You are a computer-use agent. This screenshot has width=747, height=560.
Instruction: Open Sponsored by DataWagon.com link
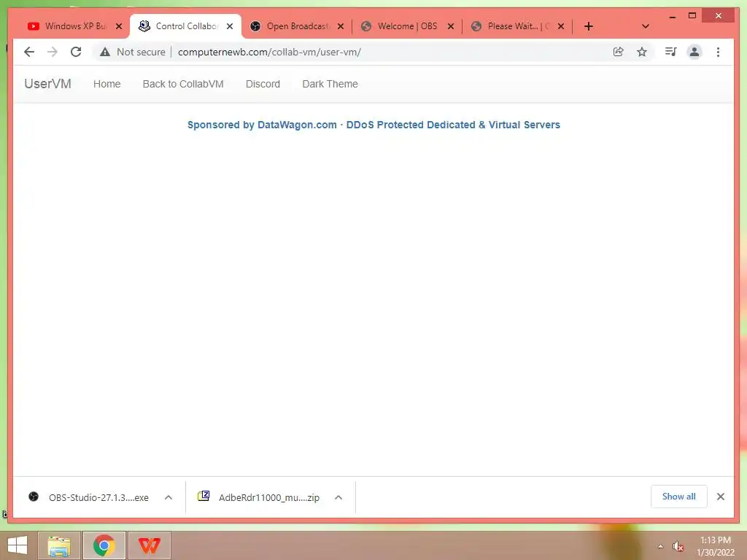(x=373, y=125)
